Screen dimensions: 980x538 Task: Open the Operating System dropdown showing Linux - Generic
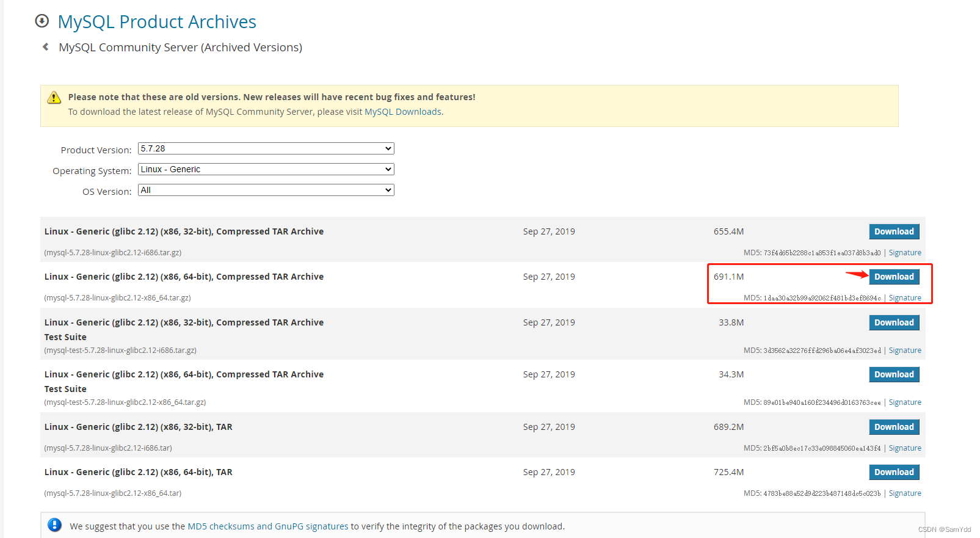pyautogui.click(x=266, y=169)
